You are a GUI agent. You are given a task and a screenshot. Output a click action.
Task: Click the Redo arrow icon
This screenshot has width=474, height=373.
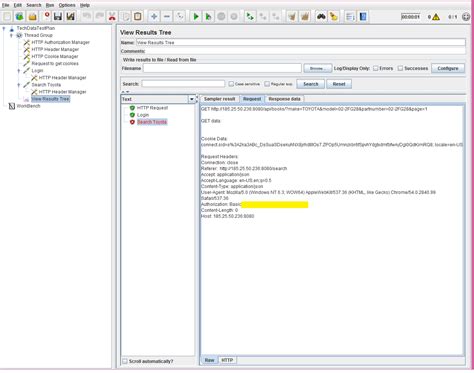point(99,16)
